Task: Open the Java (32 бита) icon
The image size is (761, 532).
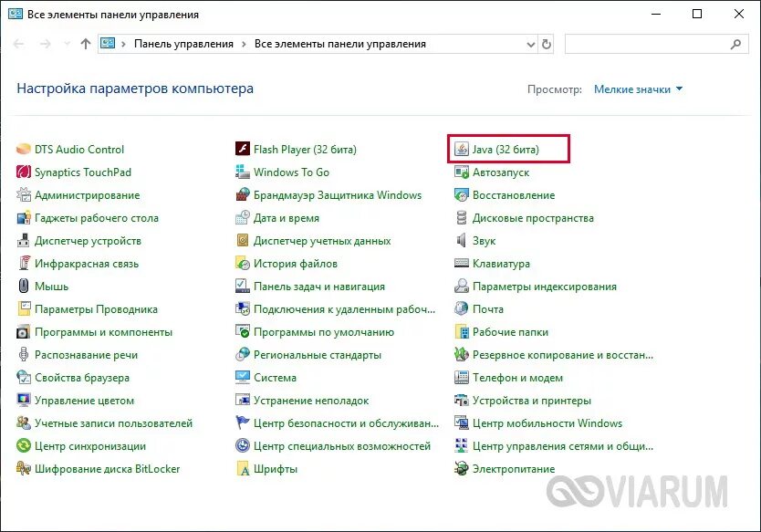Action: pos(461,149)
